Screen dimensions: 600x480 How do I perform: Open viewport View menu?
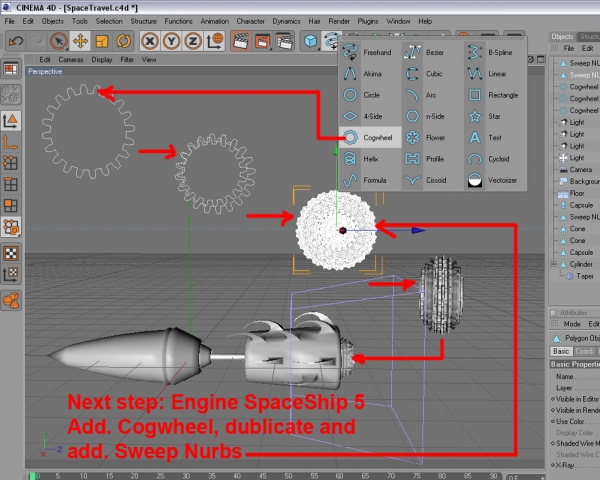click(x=149, y=59)
